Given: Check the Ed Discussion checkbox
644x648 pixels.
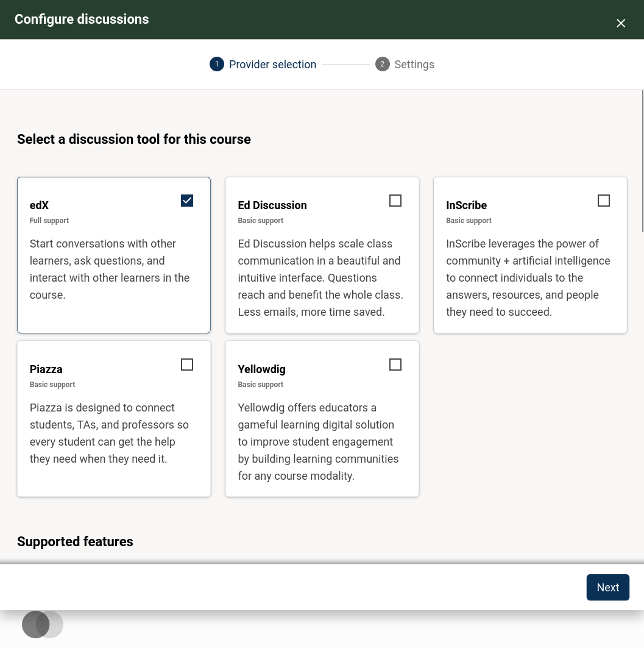Looking at the screenshot, I should coord(395,201).
